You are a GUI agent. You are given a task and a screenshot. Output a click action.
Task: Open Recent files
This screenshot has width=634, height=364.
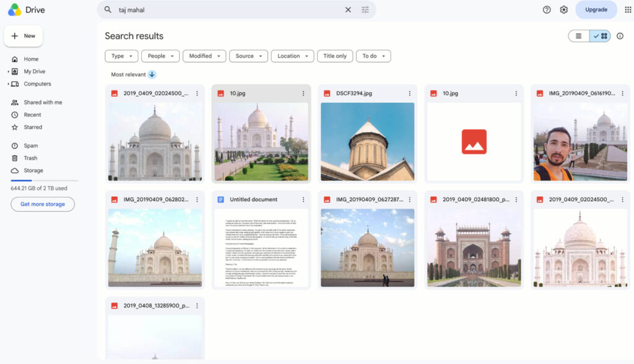click(x=32, y=115)
